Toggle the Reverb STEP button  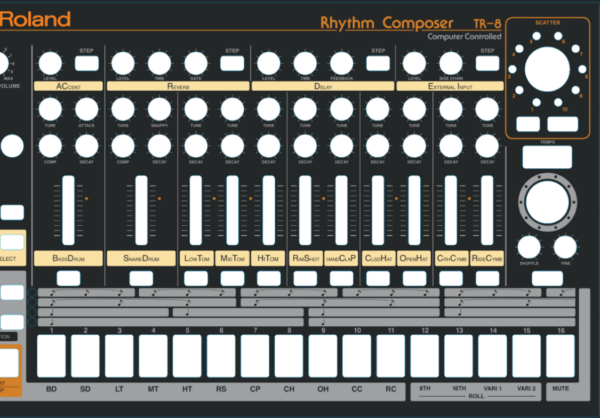point(232,63)
